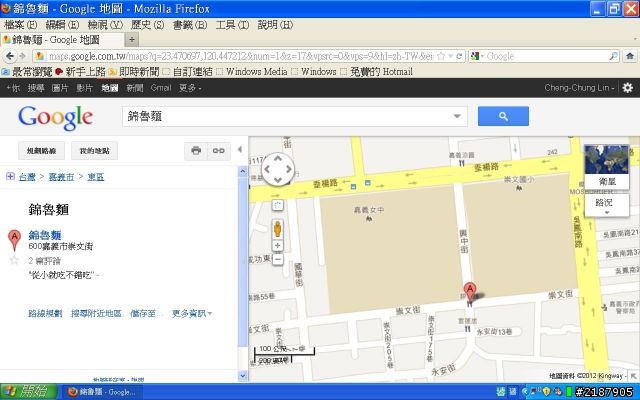Click Firefox Google search box
This screenshot has width=640, height=400.
pos(544,56)
